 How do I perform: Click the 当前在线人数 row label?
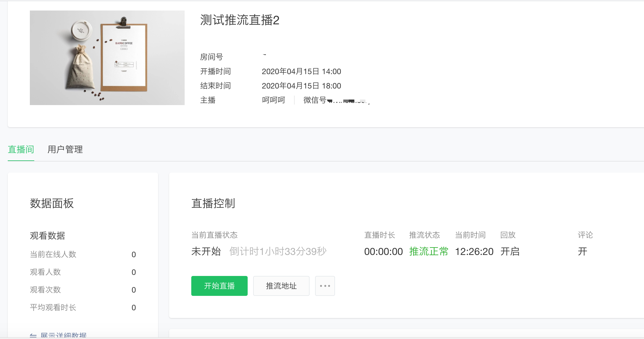[53, 254]
